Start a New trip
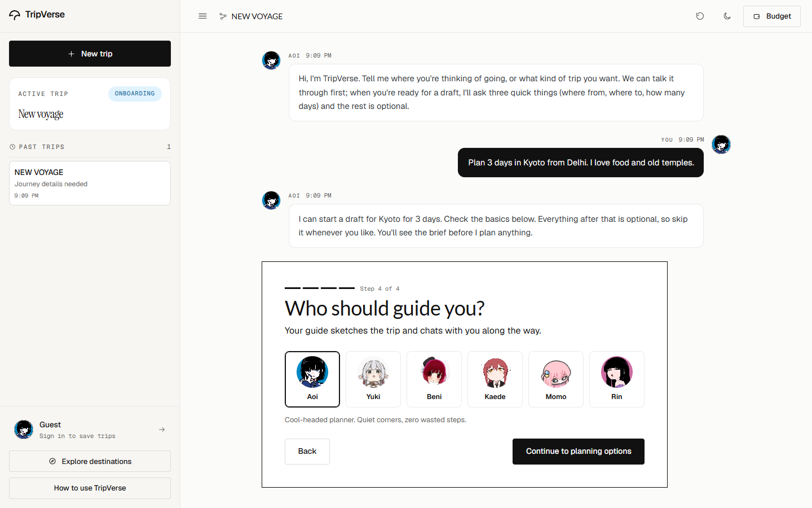 (x=90, y=54)
